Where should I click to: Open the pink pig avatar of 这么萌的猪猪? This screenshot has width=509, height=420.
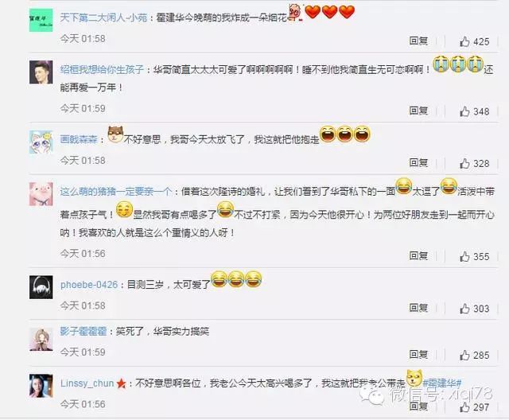pos(41,194)
